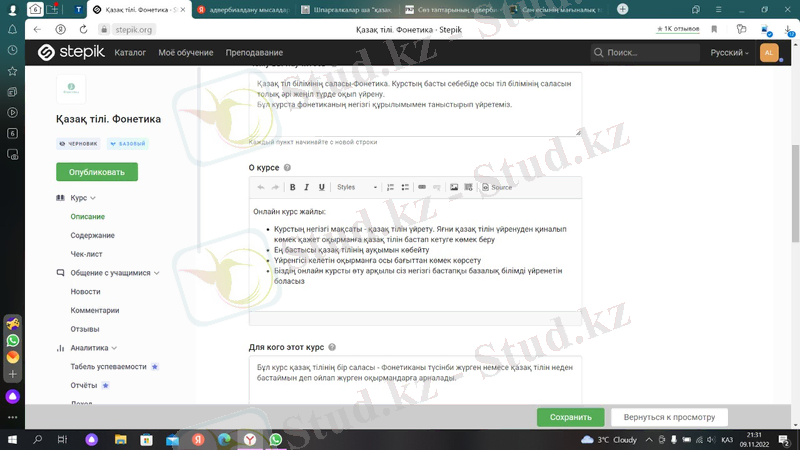Open favorites star icon in browser sidebar
Viewport: 800px width, 450px height.
12,71
